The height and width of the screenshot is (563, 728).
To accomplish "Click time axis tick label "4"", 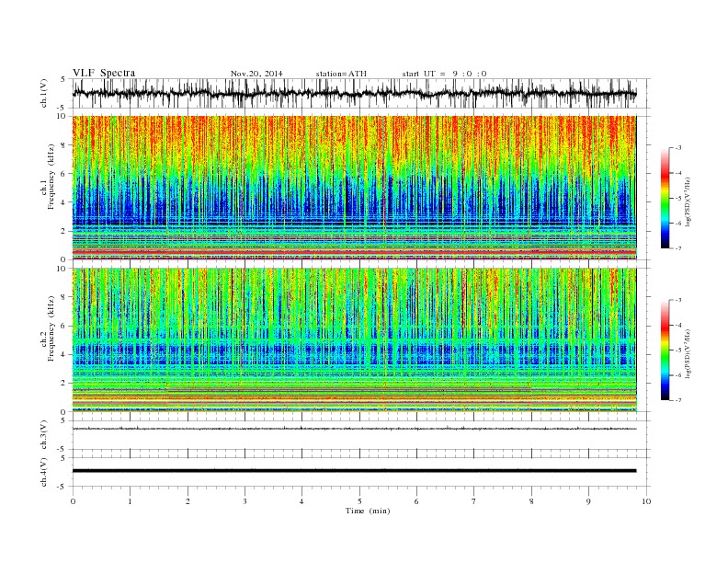I will coord(301,501).
